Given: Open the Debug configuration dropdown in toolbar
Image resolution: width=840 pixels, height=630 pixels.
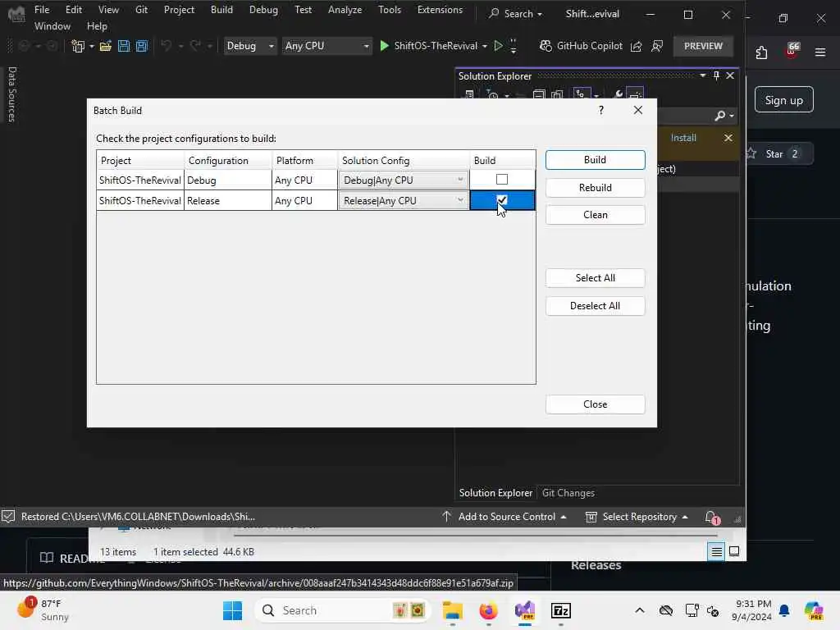Looking at the screenshot, I should point(249,46).
